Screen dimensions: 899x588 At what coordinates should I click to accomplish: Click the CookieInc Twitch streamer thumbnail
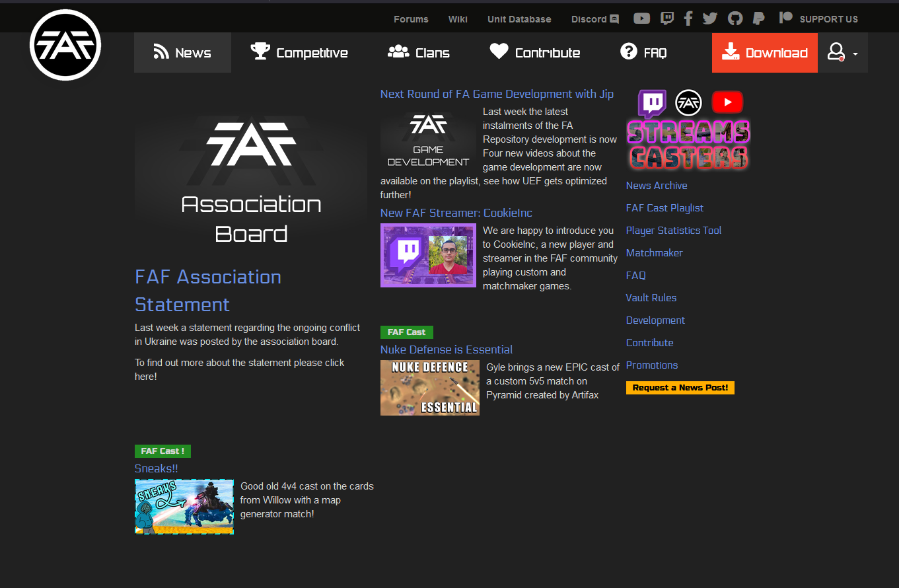428,256
